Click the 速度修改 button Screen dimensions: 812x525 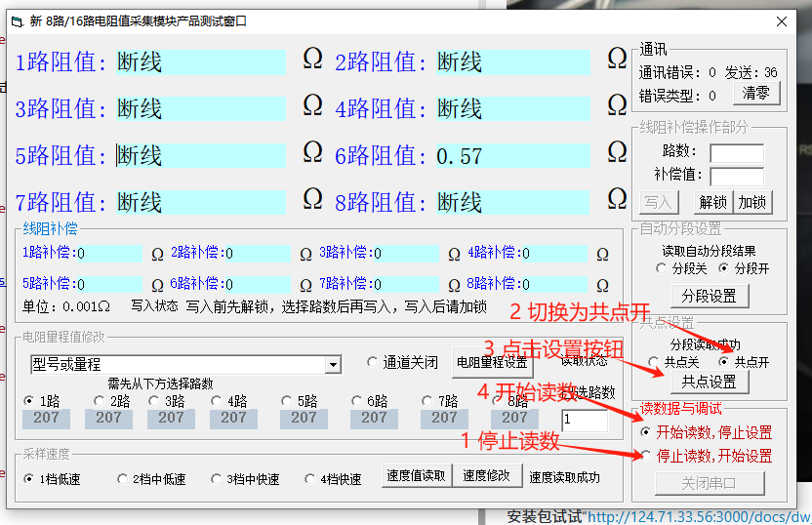(487, 476)
